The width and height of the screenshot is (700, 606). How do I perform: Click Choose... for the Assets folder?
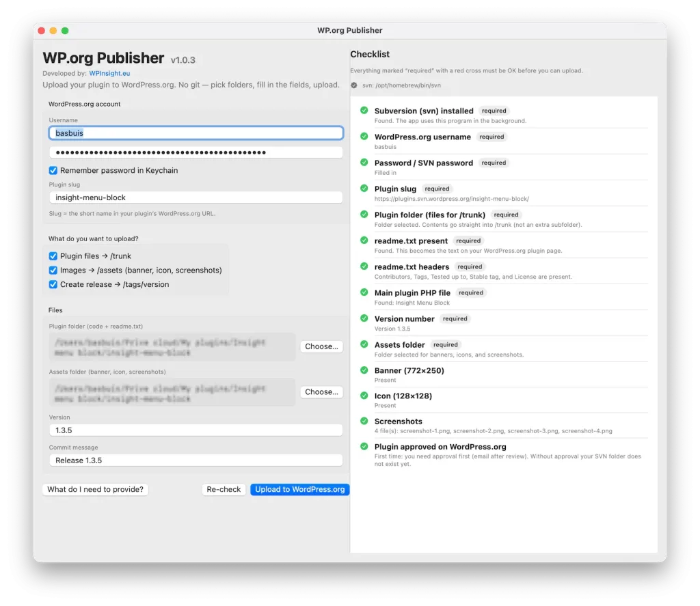tap(321, 391)
